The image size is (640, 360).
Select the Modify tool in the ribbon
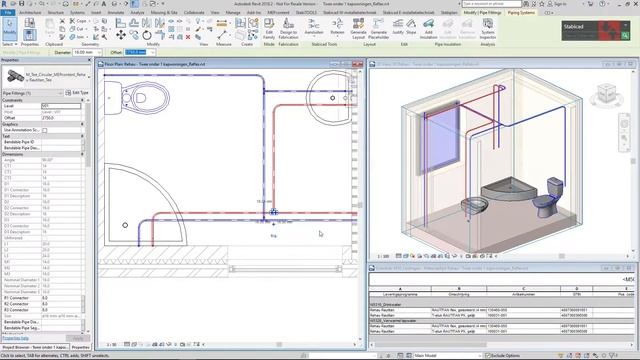(x=10, y=28)
